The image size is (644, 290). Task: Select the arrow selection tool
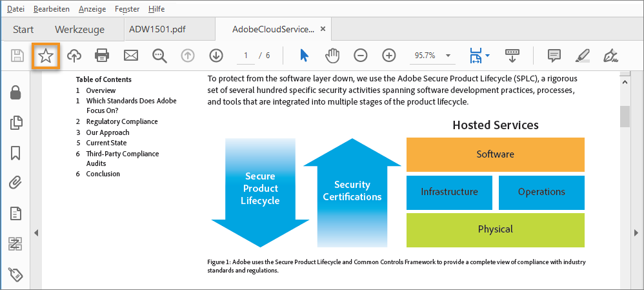coord(304,56)
